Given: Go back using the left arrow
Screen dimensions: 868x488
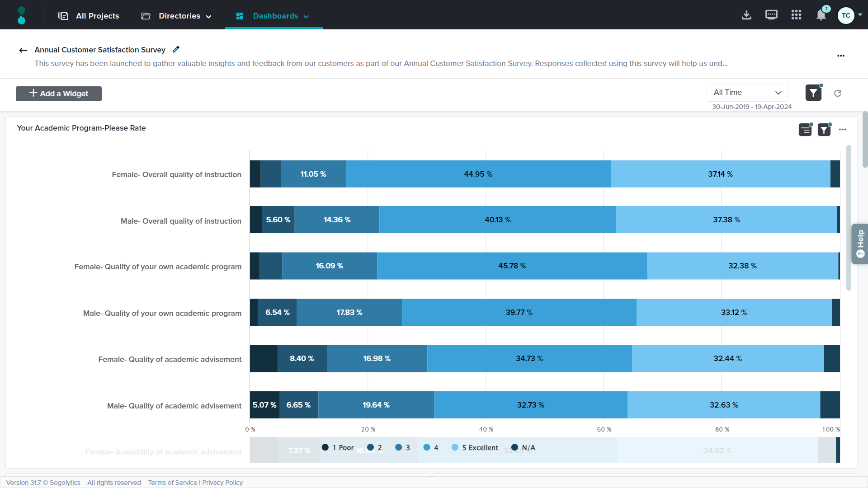Looking at the screenshot, I should pyautogui.click(x=23, y=50).
